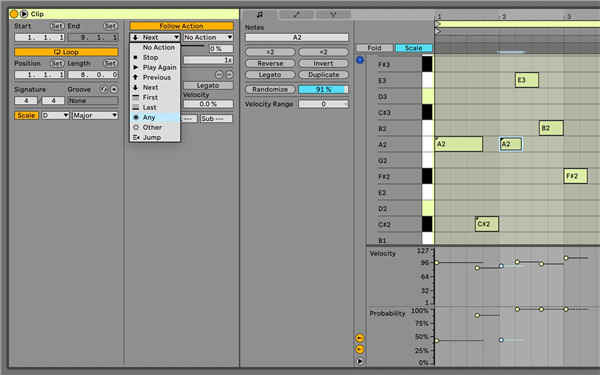Image resolution: width=600 pixels, height=375 pixels.
Task: Toggle the orange Scale button in clip panel
Action: point(26,115)
